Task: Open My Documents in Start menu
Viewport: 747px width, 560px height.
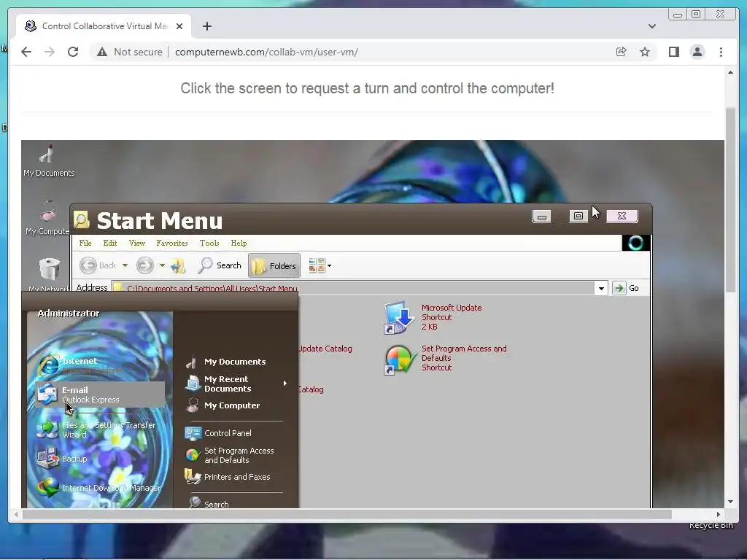Action: pos(226,362)
